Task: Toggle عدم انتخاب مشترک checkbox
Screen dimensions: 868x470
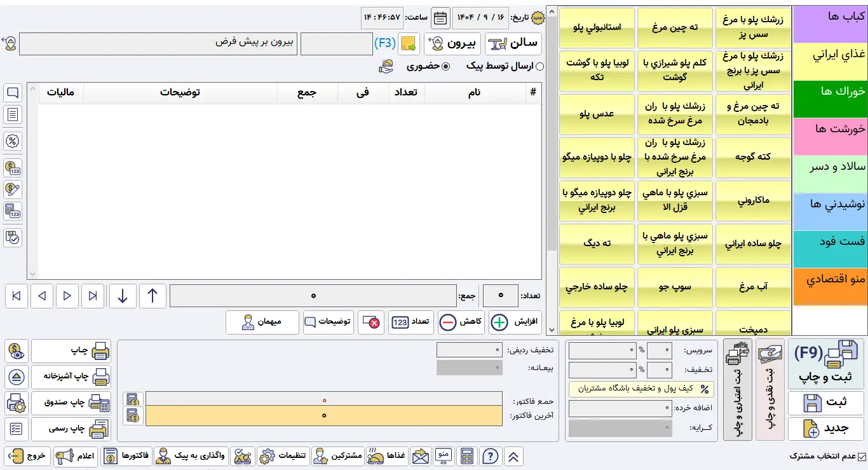Action: pyautogui.click(x=862, y=456)
